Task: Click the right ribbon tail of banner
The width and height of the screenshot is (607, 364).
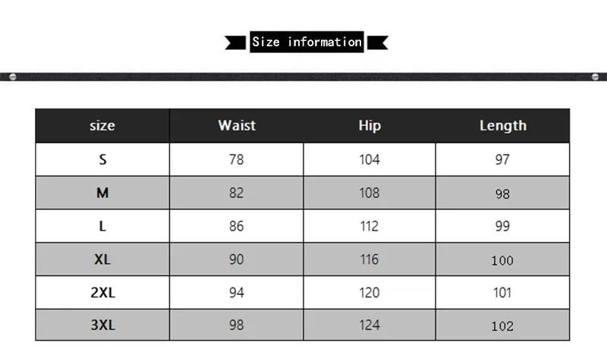Action: (x=377, y=42)
